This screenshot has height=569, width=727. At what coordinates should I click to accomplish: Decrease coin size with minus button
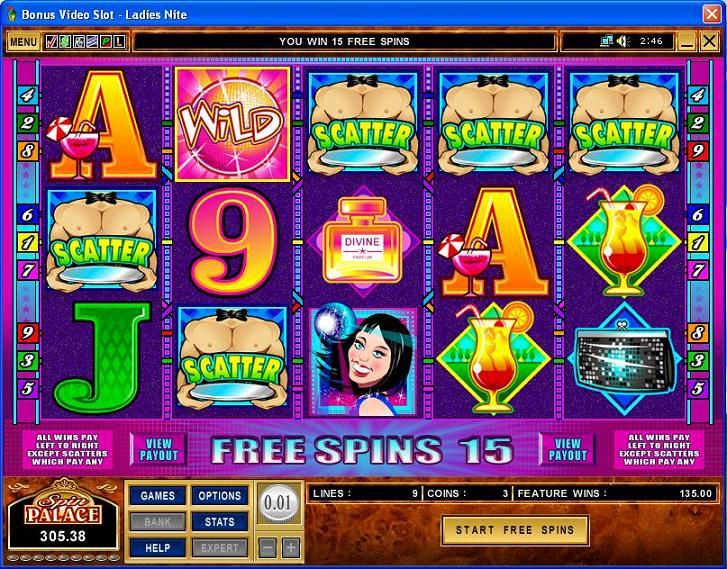coord(267,548)
